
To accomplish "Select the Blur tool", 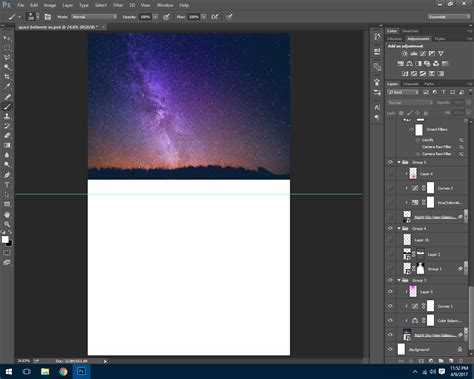I will point(7,155).
